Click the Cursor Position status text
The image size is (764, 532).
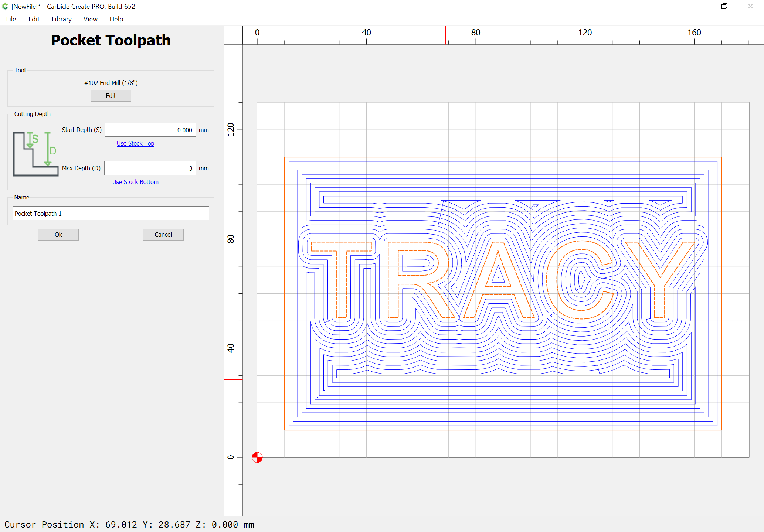[129, 525]
